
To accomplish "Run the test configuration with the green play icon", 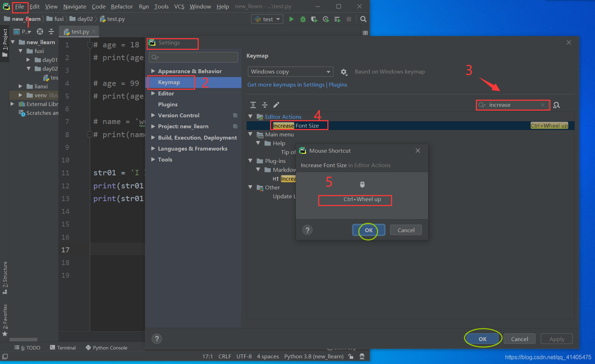I will (291, 19).
